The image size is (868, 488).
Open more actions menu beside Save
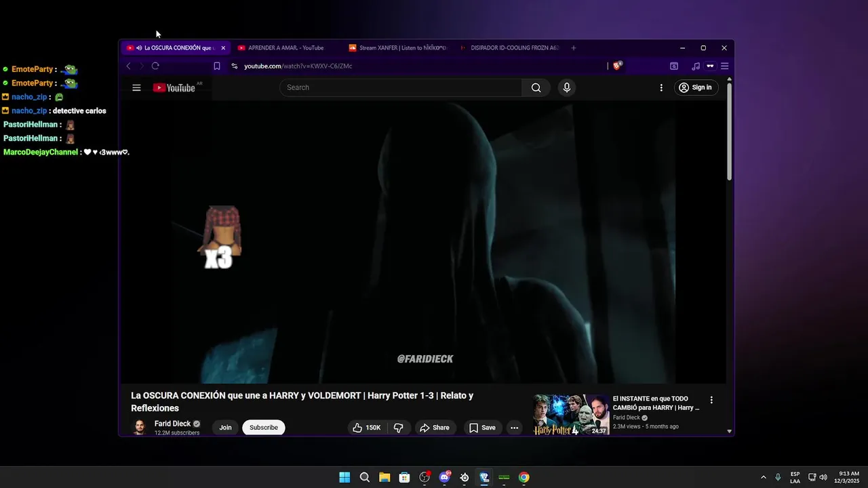(x=515, y=428)
